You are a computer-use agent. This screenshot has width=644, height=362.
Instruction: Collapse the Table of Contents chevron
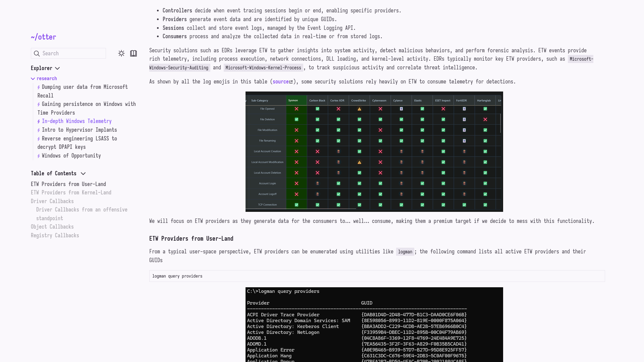click(83, 174)
